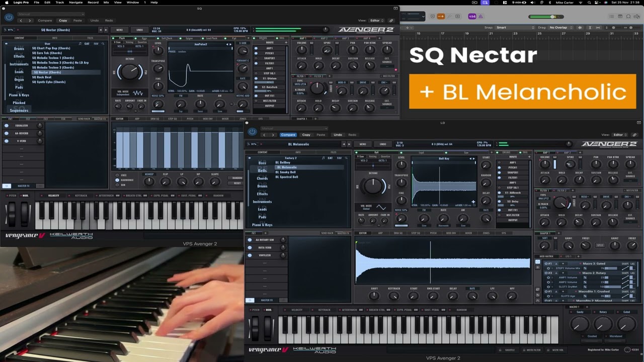Click RESET button in SQ editor
Image resolution: width=644 pixels, height=362 pixels.
click(237, 183)
